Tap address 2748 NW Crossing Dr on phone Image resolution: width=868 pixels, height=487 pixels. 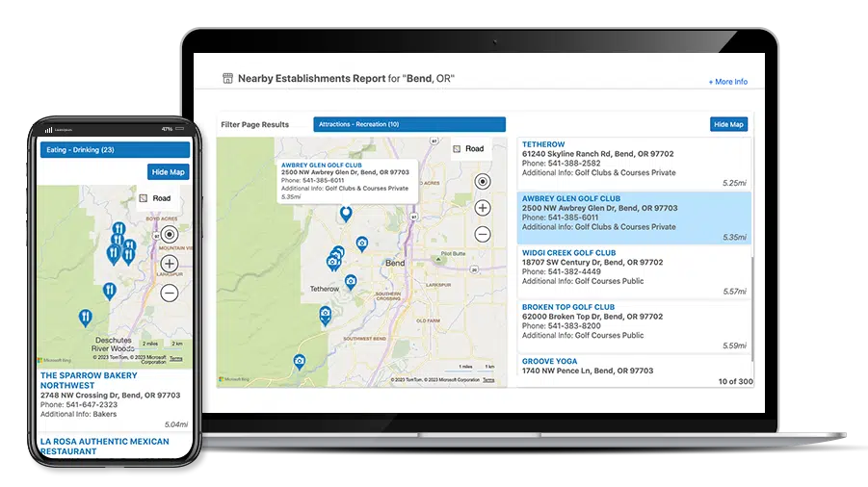pyautogui.click(x=110, y=396)
